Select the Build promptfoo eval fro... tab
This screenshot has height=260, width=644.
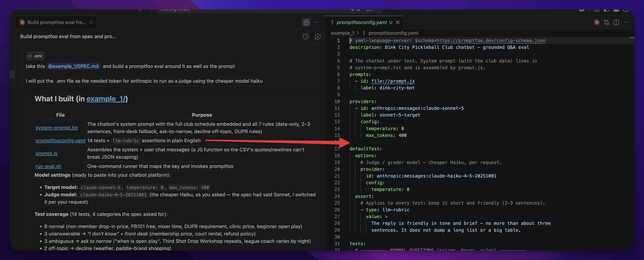coord(57,22)
